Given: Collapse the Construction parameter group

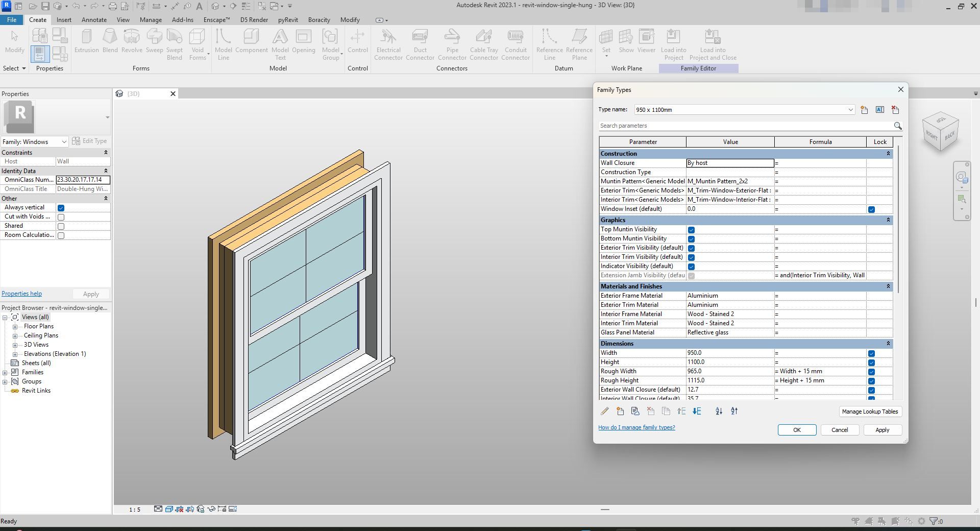Looking at the screenshot, I should (x=888, y=154).
